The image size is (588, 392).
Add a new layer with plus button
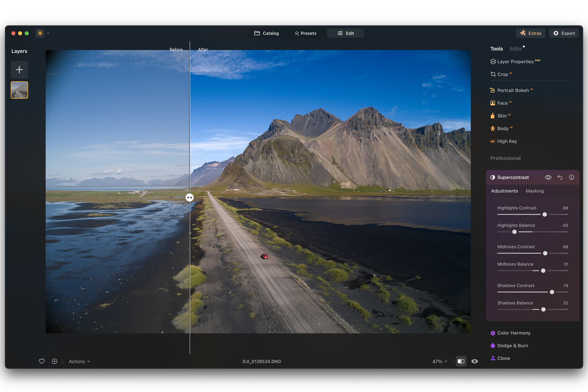pos(19,70)
